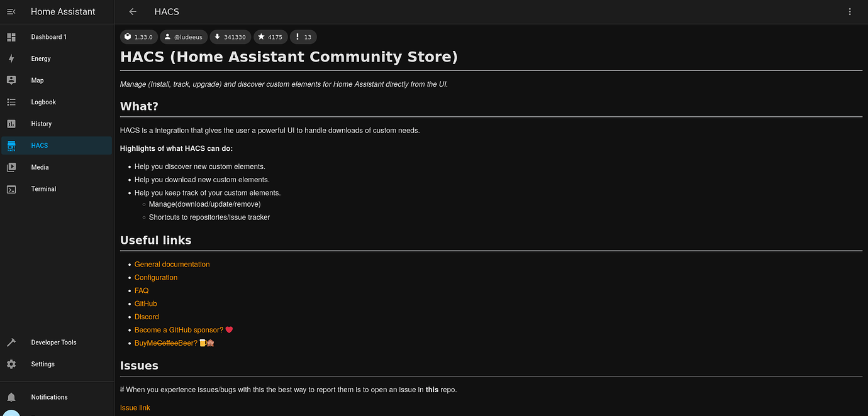Click the Energy lightning bolt icon

[11, 58]
